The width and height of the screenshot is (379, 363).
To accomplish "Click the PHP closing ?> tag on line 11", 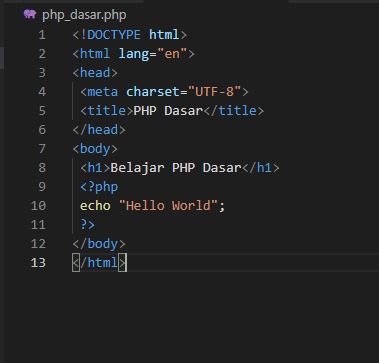I will [x=87, y=225].
